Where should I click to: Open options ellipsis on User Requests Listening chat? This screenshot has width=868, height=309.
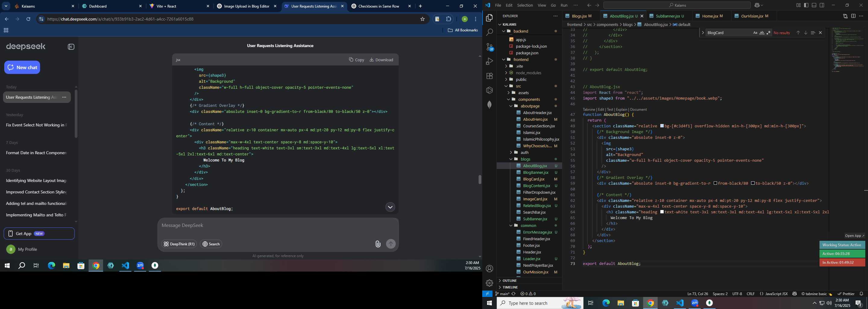64,97
